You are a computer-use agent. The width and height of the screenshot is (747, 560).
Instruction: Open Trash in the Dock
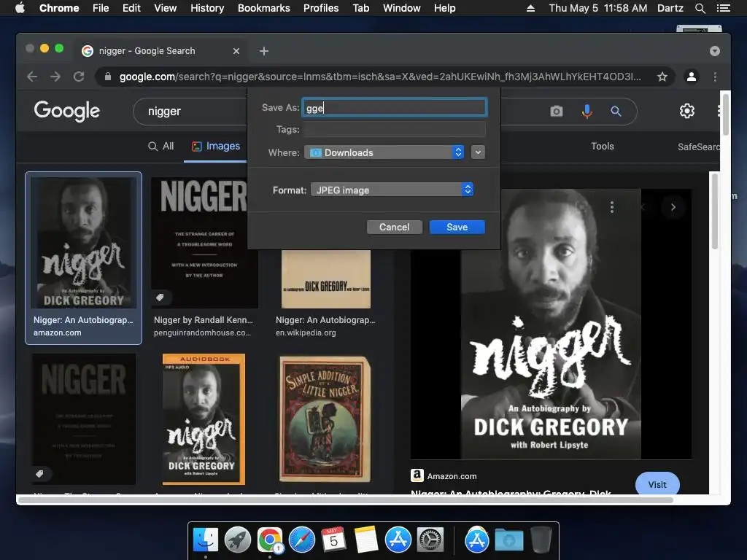(x=541, y=540)
